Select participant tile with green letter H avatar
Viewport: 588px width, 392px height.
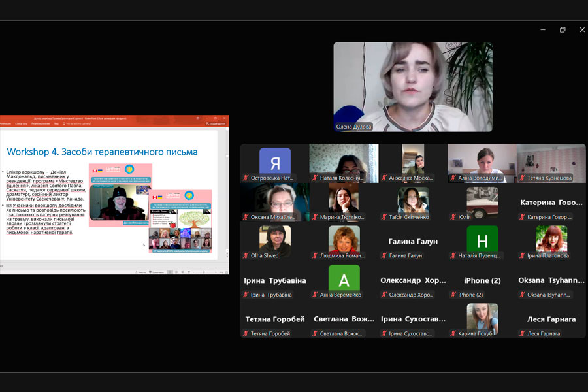tap(482, 241)
